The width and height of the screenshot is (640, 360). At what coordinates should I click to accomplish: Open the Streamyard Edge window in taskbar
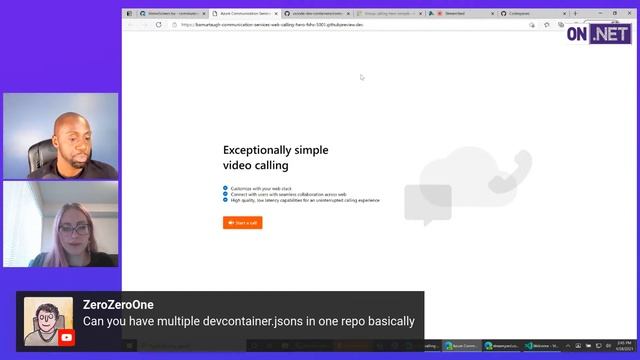pos(501,346)
